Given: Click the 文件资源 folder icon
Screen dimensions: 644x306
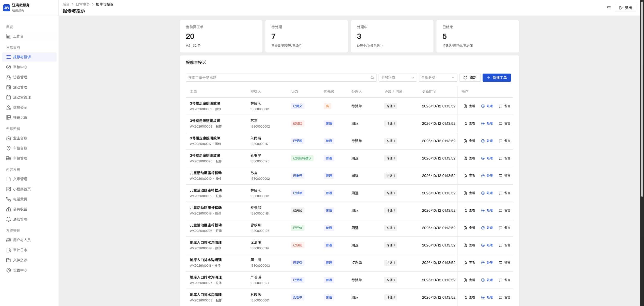Looking at the screenshot, I should click(9, 260).
